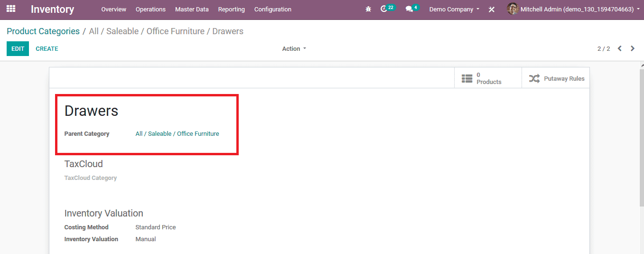Open the Overview menu
Viewport: 644px width, 254px height.
pos(114,9)
